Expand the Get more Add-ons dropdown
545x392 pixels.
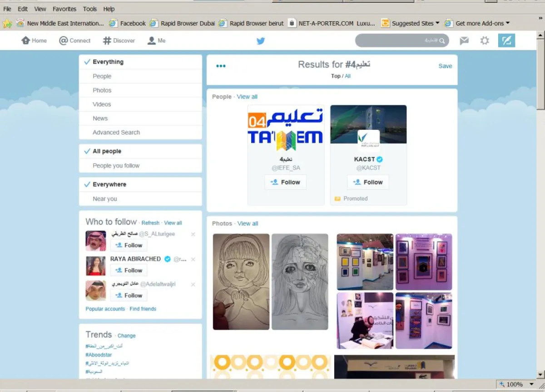click(x=508, y=23)
